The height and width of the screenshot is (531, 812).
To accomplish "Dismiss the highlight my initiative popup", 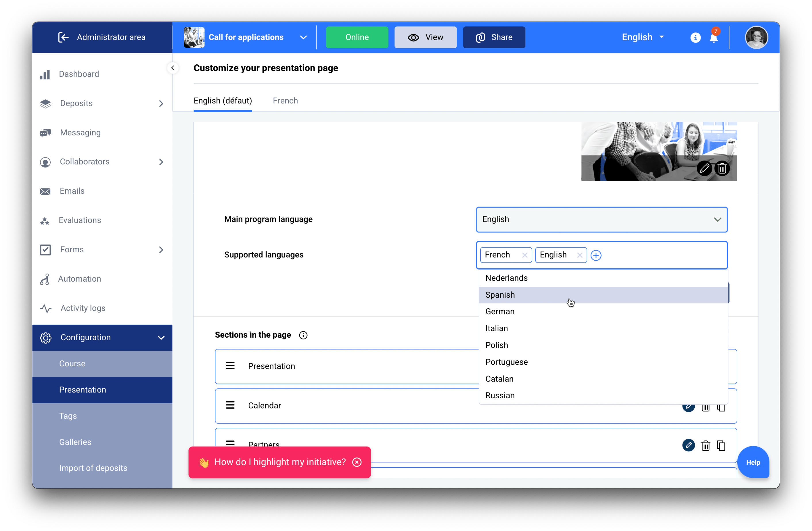I will pos(357,462).
